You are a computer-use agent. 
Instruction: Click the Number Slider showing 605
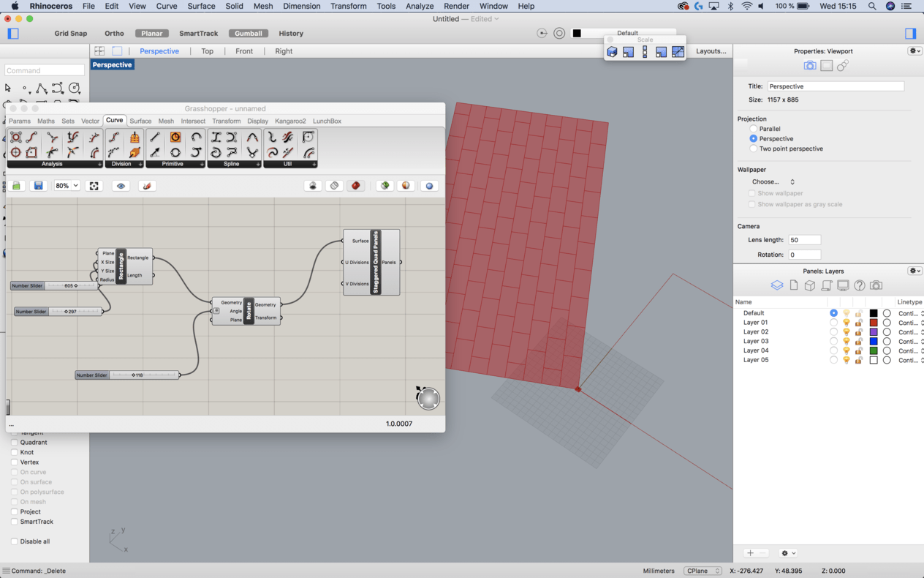(x=55, y=286)
